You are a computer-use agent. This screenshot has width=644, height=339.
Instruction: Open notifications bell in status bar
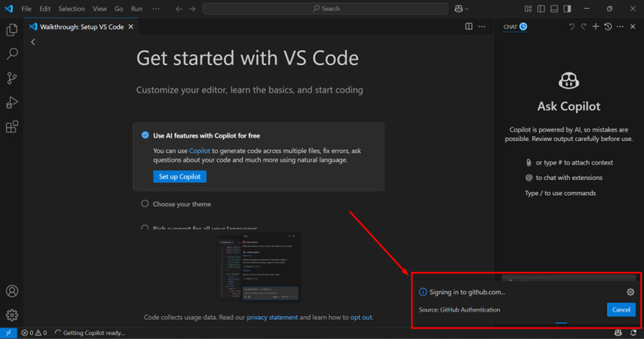pyautogui.click(x=633, y=333)
